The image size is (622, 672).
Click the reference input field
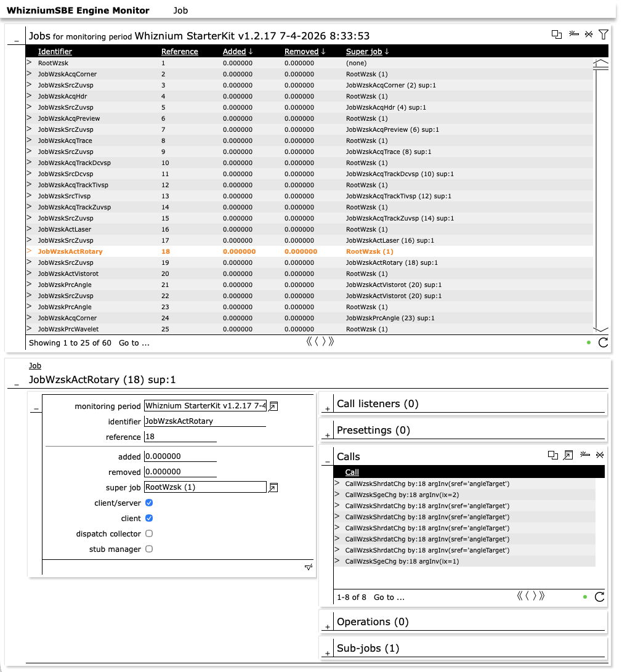tap(180, 436)
